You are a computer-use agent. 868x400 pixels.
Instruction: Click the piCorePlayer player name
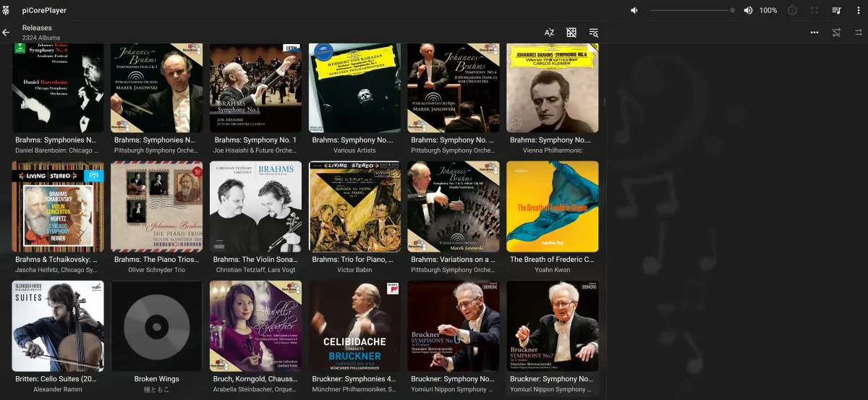coord(45,10)
